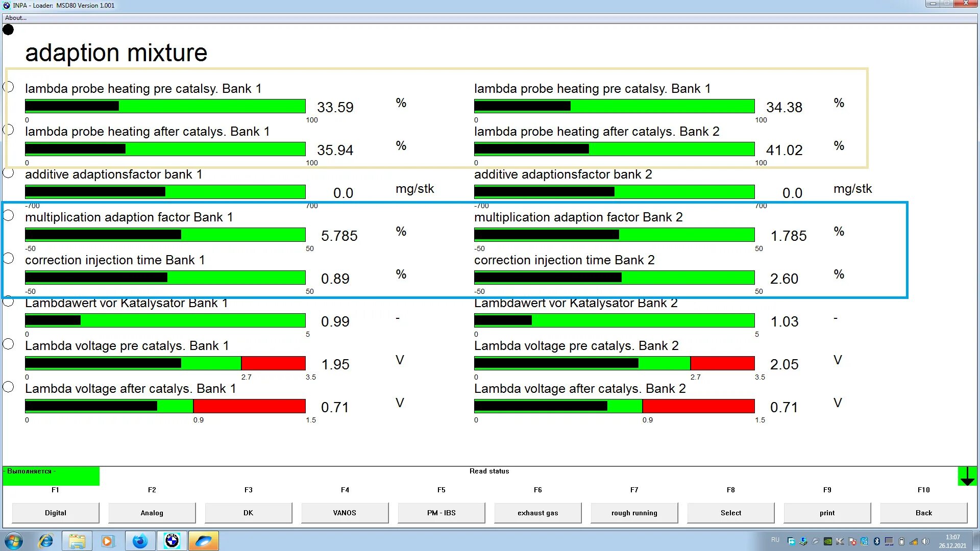The height and width of the screenshot is (551, 980).
Task: Click the VANOS function button
Action: click(x=345, y=513)
